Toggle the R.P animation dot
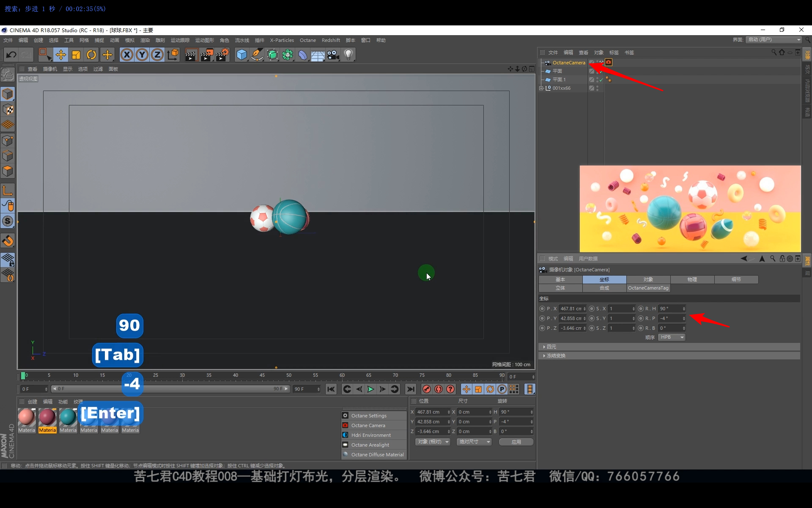Viewport: 812px width, 508px height. pyautogui.click(x=641, y=318)
